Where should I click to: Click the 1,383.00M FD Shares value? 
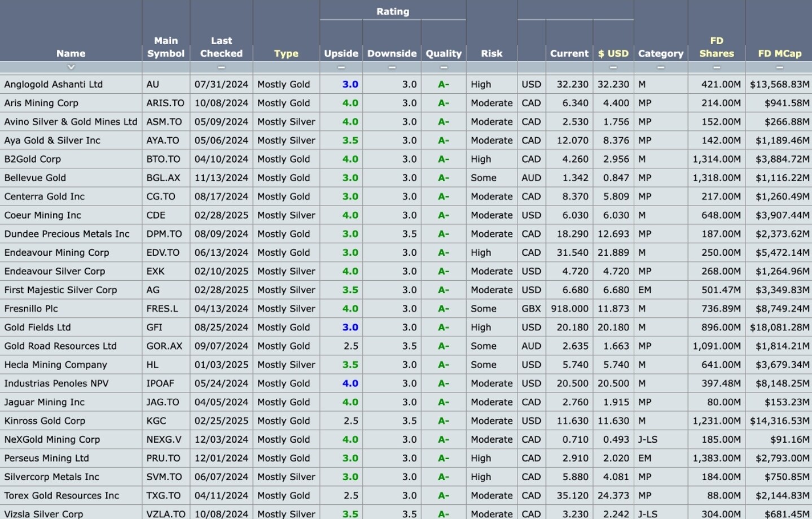(717, 458)
